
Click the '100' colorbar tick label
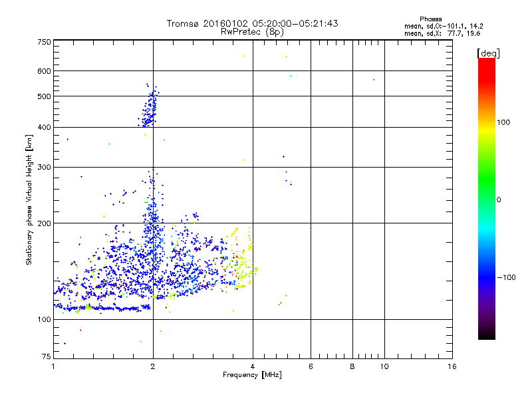click(x=503, y=122)
